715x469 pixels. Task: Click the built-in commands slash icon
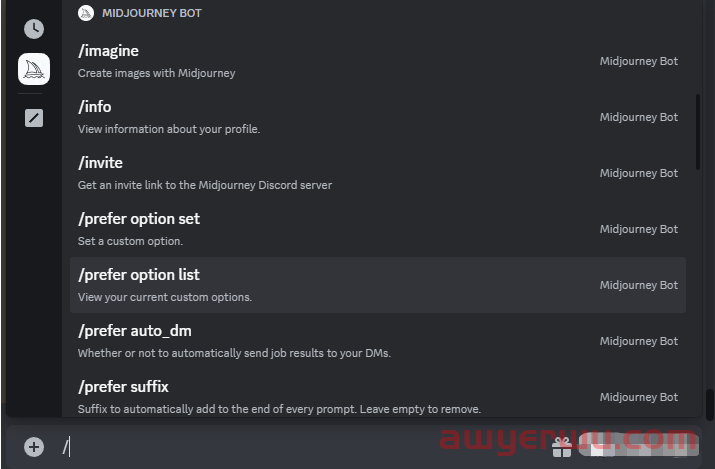click(x=34, y=118)
